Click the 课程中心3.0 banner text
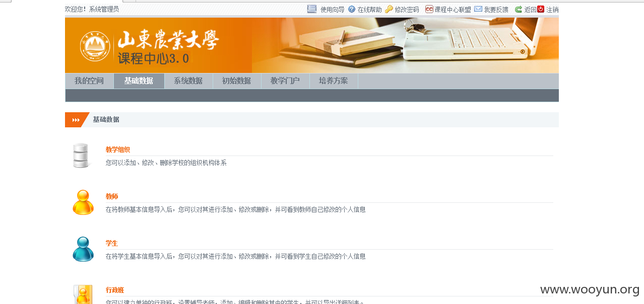The image size is (644, 304). pyautogui.click(x=154, y=58)
